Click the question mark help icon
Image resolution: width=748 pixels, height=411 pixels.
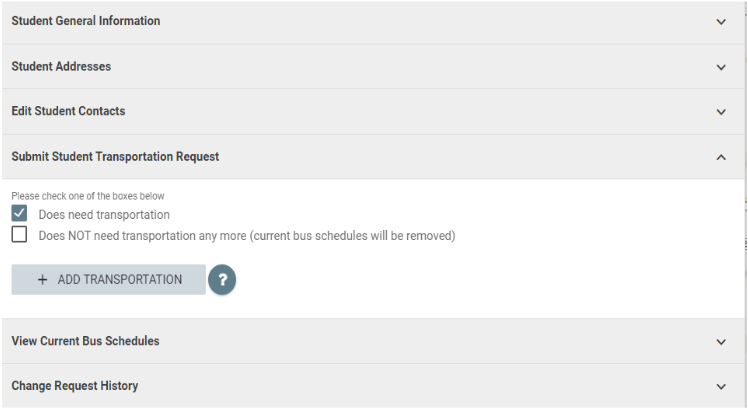click(x=222, y=279)
